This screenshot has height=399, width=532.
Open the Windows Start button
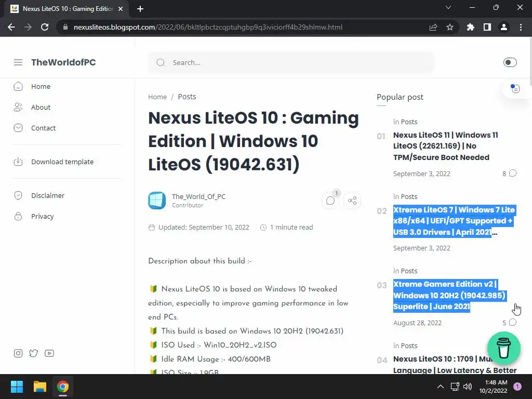pyautogui.click(x=17, y=387)
